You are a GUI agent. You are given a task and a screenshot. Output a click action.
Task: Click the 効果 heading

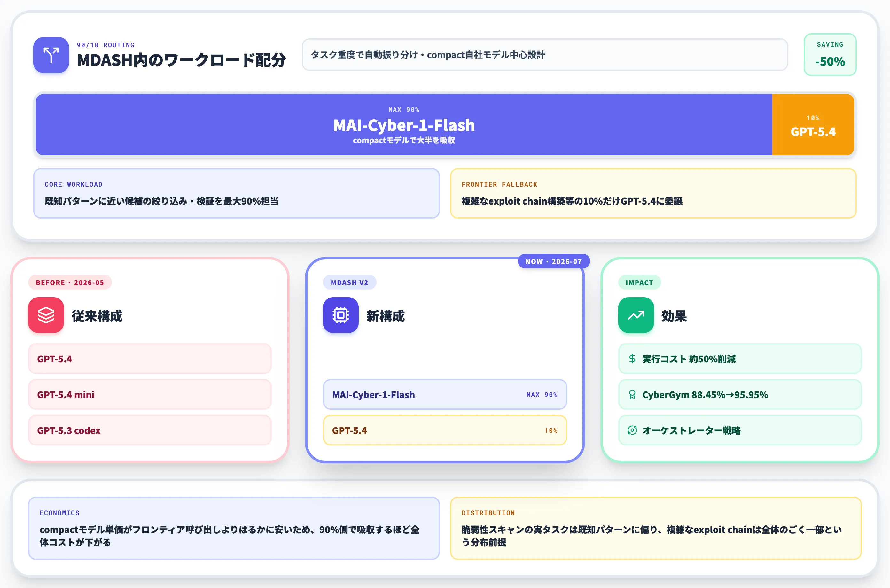tap(674, 316)
